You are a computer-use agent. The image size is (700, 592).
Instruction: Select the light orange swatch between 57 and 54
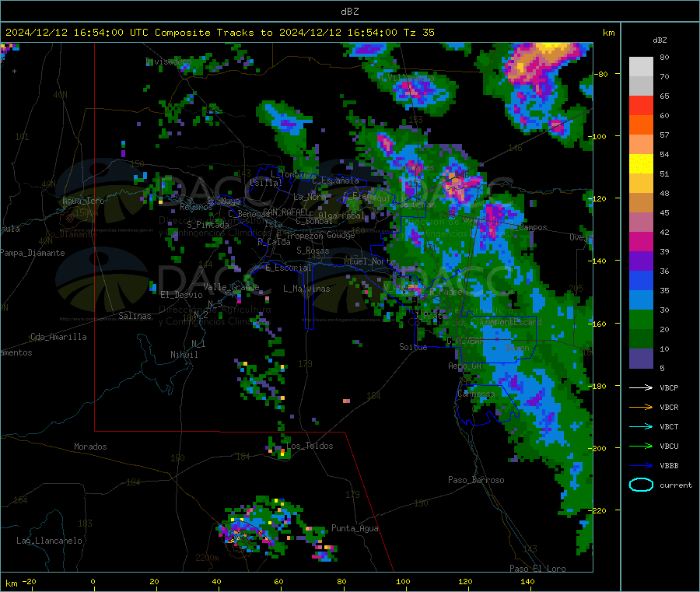[x=641, y=144]
